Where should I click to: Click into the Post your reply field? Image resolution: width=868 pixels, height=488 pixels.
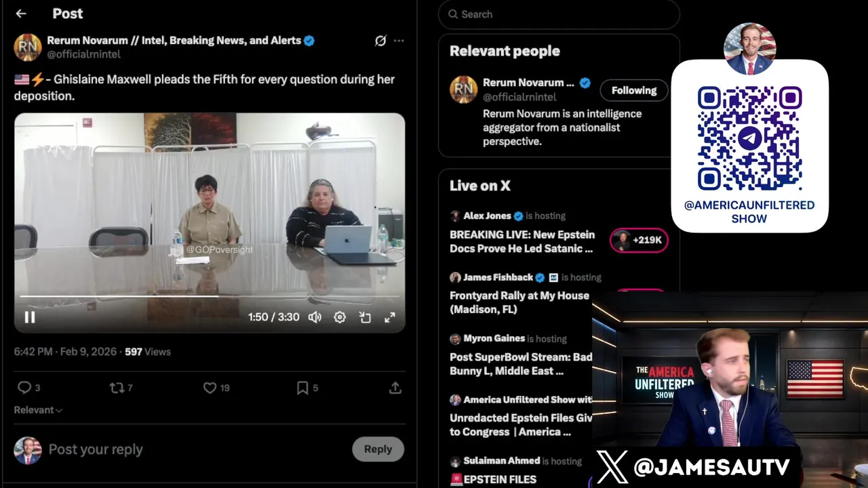[x=96, y=449]
